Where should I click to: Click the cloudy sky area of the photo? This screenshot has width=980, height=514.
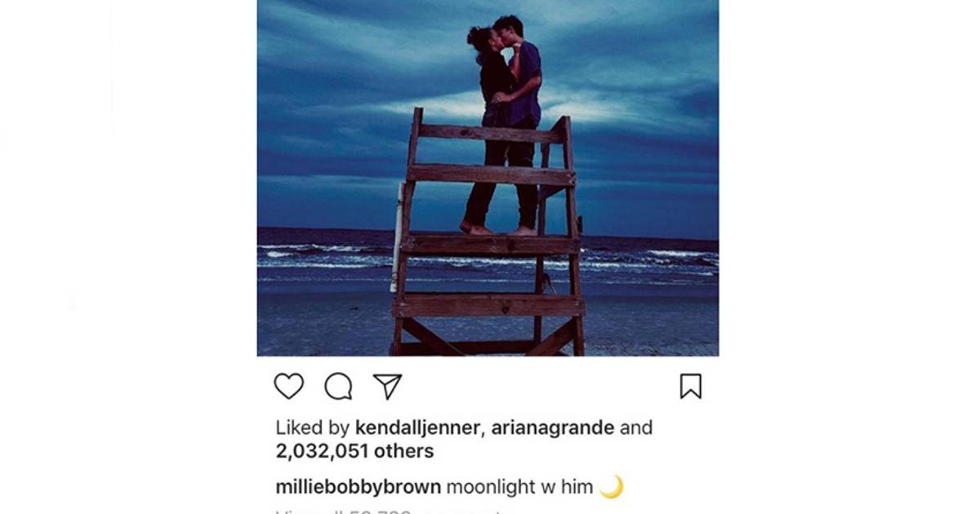[x=343, y=82]
